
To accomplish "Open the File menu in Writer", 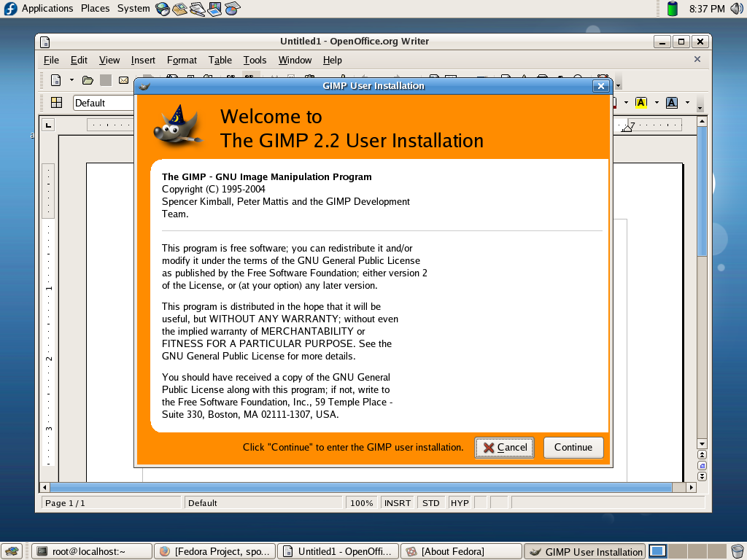I will [x=52, y=60].
